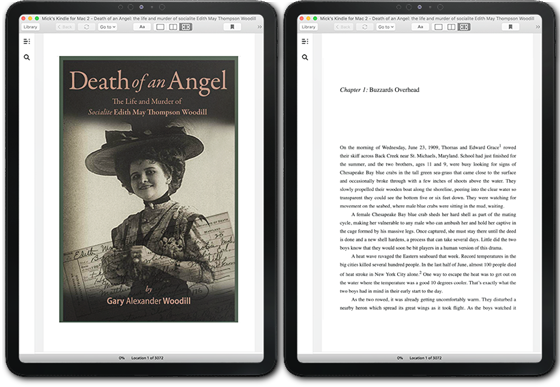Click the cover window title bar text
Image resolution: width=560 pixels, height=387 pixels.
149,18
